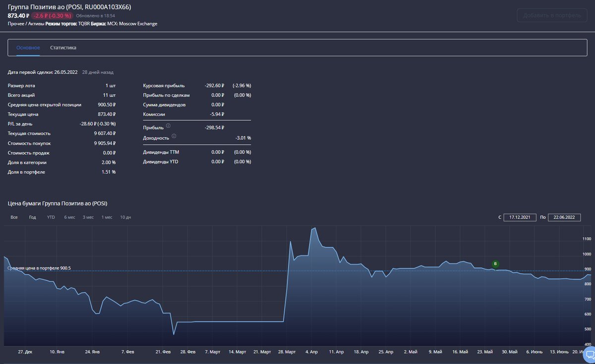Click the Обновлено в 18:54 text
The height and width of the screenshot is (364, 595).
[95, 16]
